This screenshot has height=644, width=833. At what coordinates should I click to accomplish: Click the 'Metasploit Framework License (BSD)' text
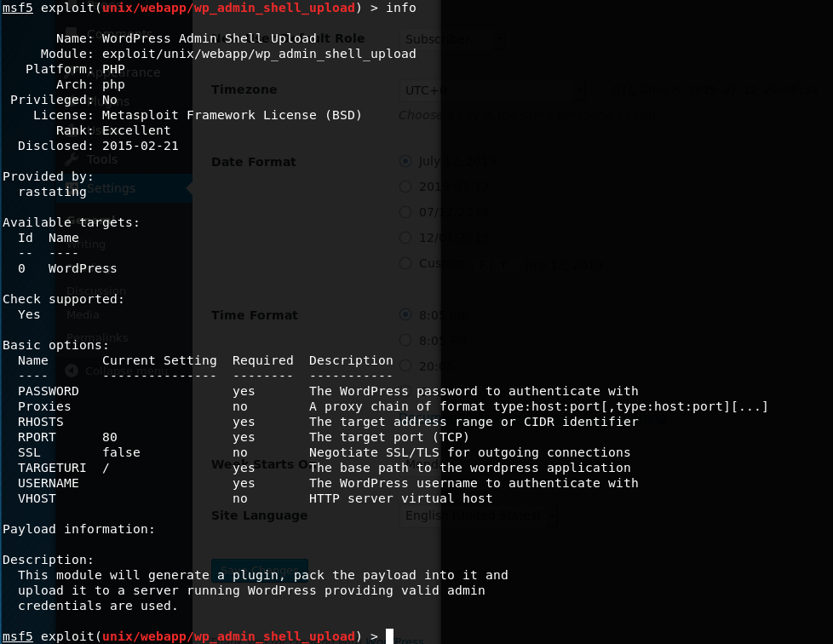(x=232, y=115)
